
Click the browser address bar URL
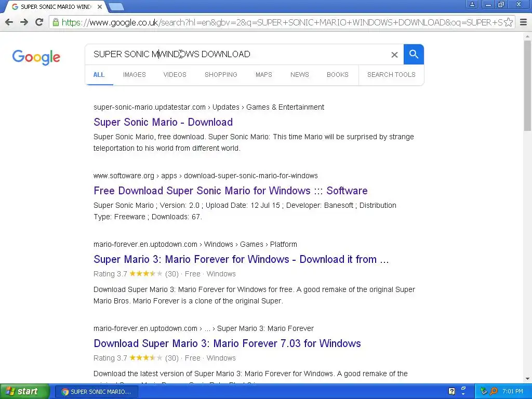tap(282, 22)
